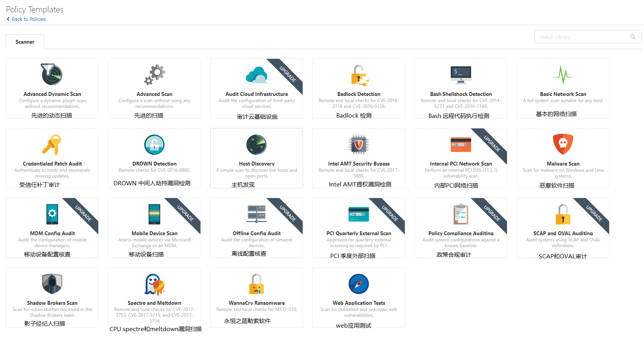Select the Web Application Tests compass icon
This screenshot has width=644, height=340.
tap(359, 284)
